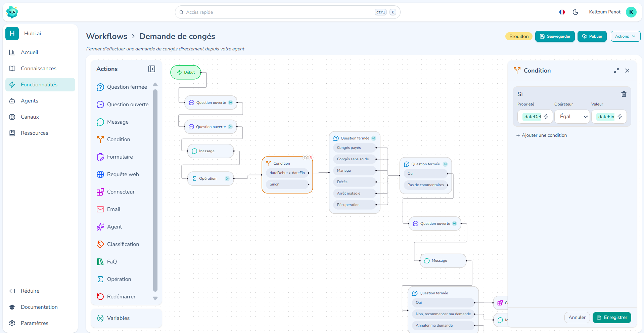Pick Question ouverte action from panel
This screenshot has height=333, width=644.
click(122, 105)
